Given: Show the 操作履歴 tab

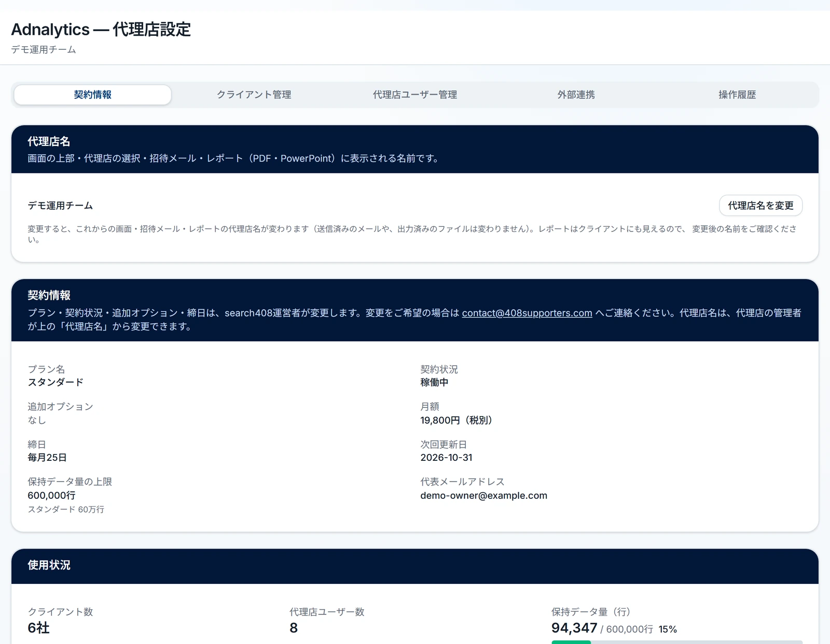Looking at the screenshot, I should (x=737, y=95).
